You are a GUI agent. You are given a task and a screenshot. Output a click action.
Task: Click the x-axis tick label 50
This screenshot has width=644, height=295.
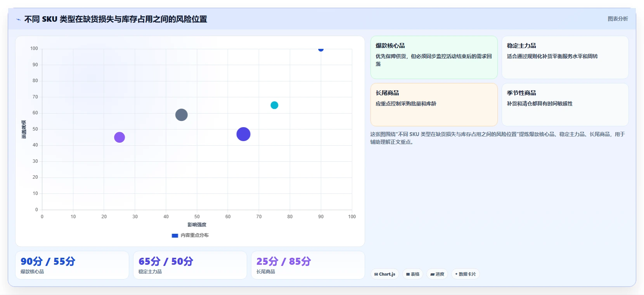pos(197,217)
